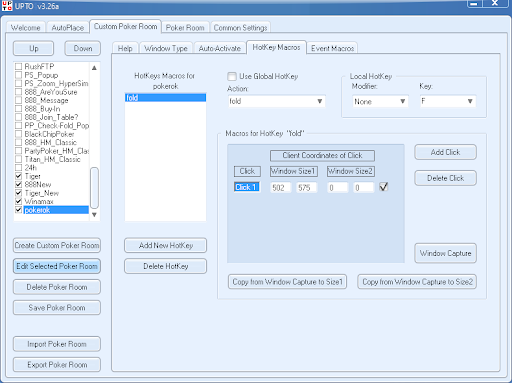
Task: Click the Delete Click button
Action: pyautogui.click(x=445, y=178)
